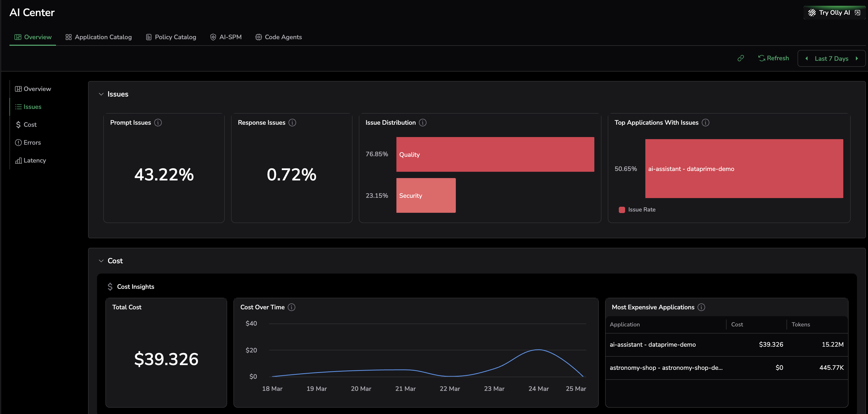Click info icon next to Response Issues
This screenshot has height=414, width=868.
pyautogui.click(x=292, y=123)
